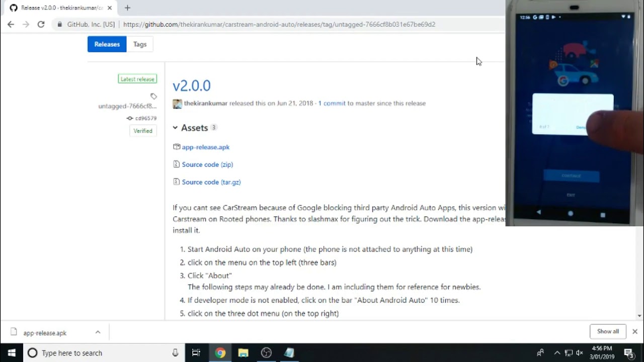Click the package icon beside app-release.apk
This screenshot has width=644, height=362.
[x=176, y=147]
